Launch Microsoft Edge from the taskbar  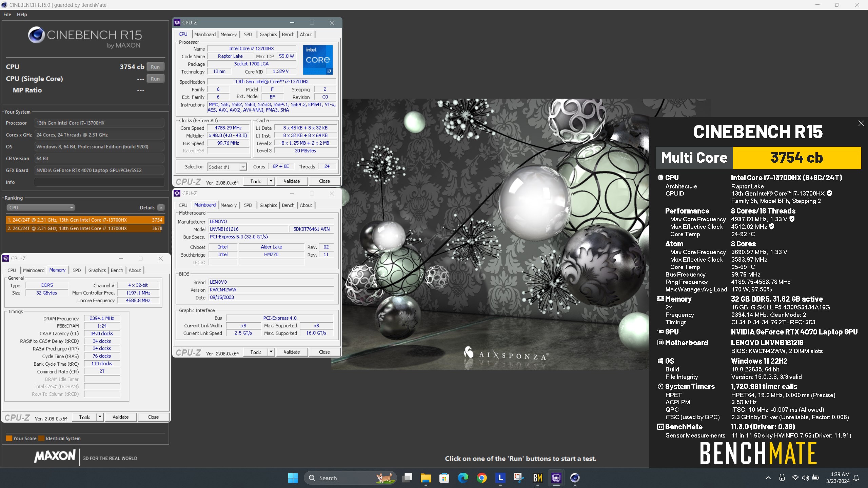point(463,478)
